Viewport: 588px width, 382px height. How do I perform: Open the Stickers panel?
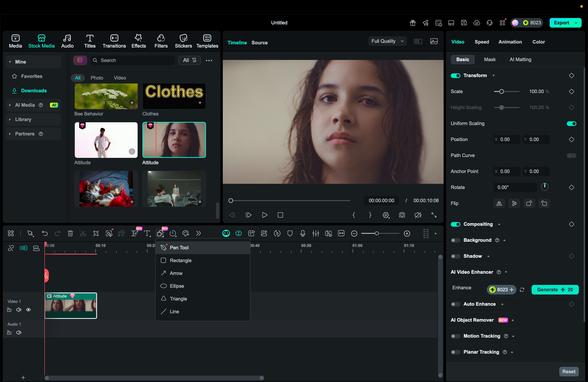pos(183,41)
